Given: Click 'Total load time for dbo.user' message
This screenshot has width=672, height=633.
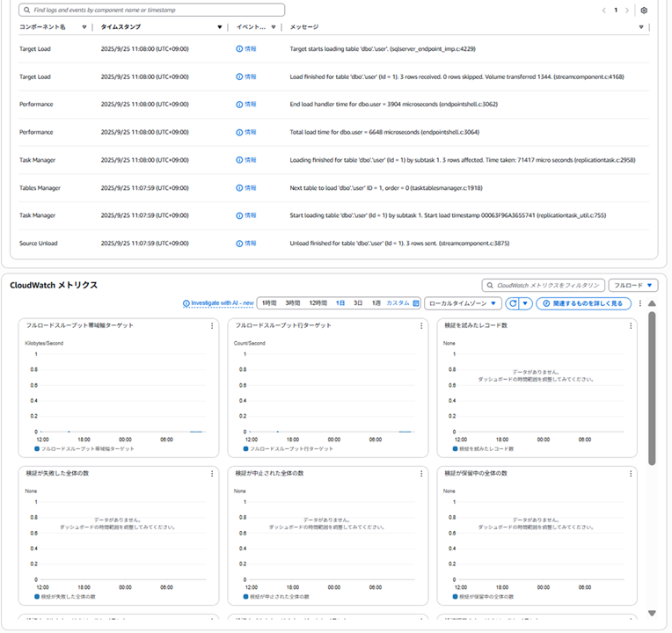Looking at the screenshot, I should (x=384, y=133).
